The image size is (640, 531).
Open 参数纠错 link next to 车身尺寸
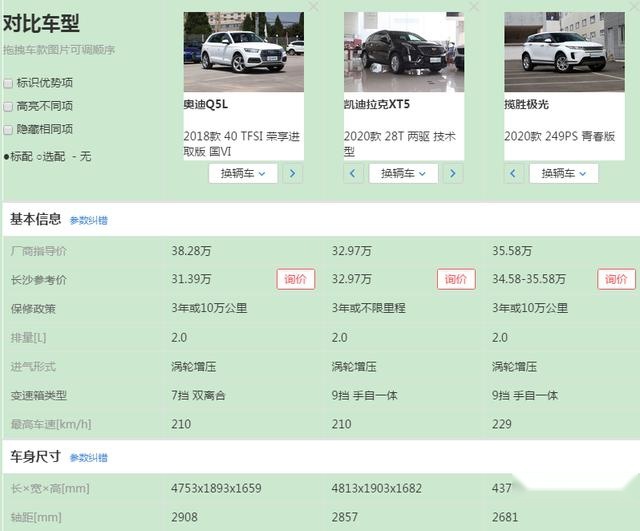(x=89, y=458)
